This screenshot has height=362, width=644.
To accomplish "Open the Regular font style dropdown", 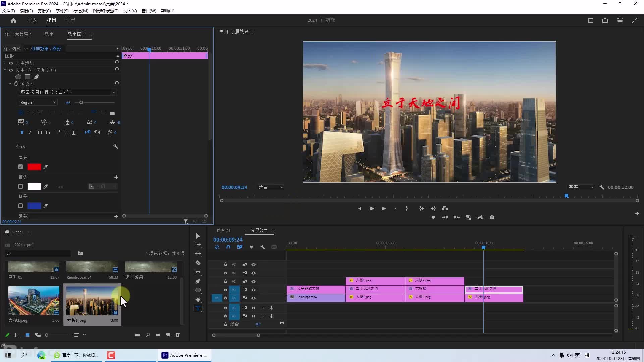I will 38,102.
